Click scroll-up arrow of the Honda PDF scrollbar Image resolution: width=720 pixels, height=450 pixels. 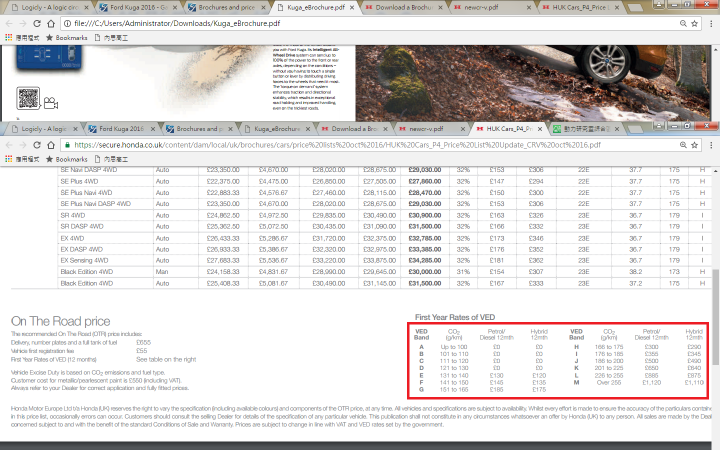[x=716, y=170]
